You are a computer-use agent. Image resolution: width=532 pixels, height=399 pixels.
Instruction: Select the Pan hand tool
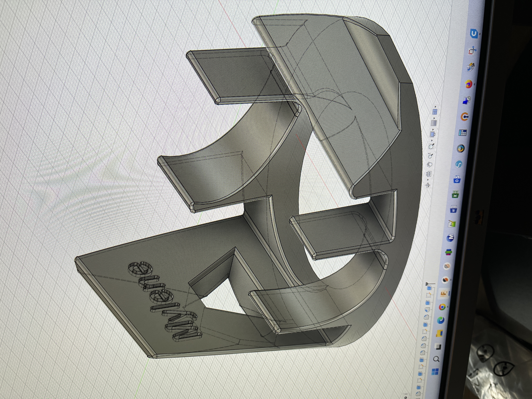pos(429,165)
